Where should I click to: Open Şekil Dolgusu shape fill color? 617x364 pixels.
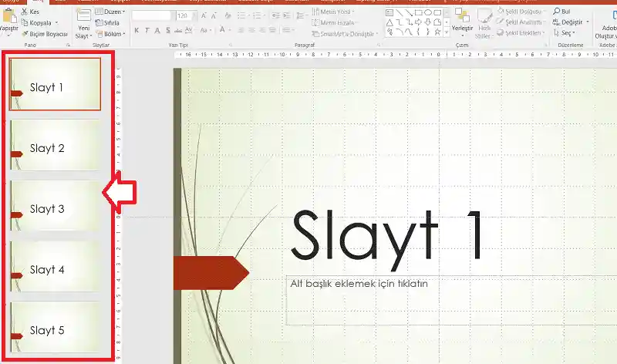point(521,12)
